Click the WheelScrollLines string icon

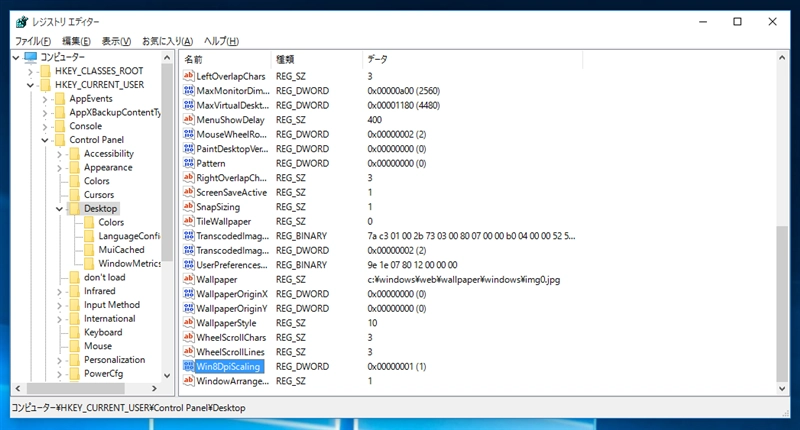pos(189,352)
